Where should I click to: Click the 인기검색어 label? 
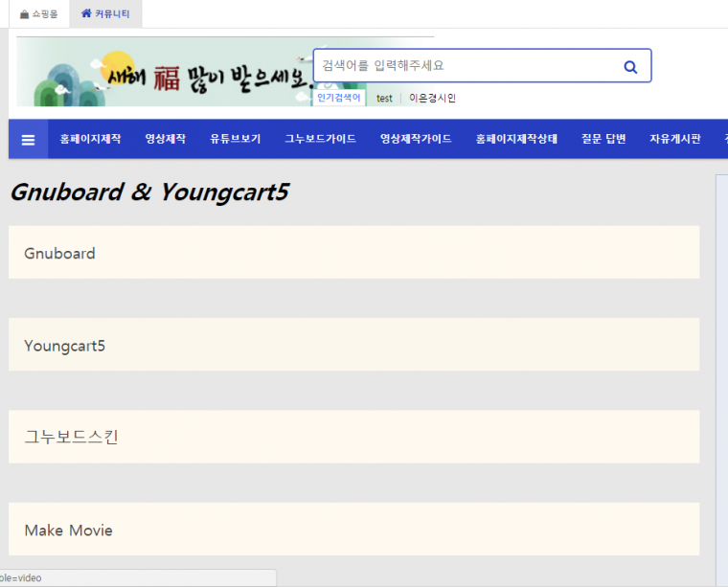pos(338,98)
